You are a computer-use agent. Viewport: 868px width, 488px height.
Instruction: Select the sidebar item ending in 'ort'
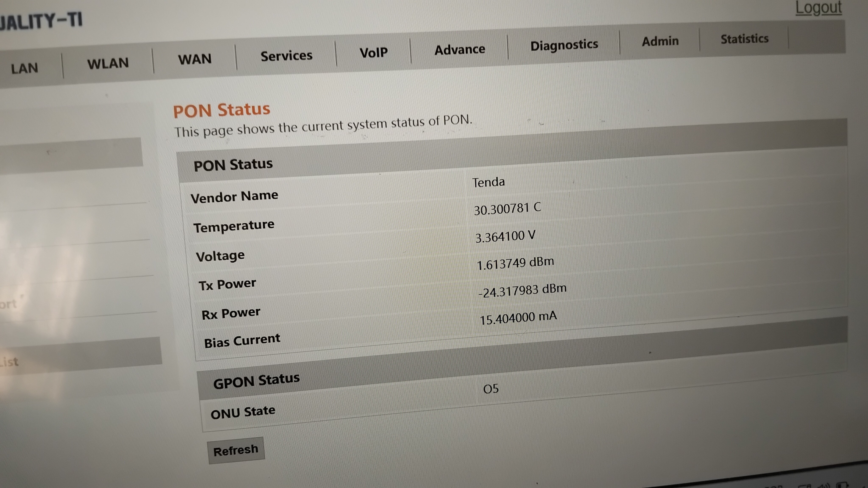pyautogui.click(x=8, y=304)
